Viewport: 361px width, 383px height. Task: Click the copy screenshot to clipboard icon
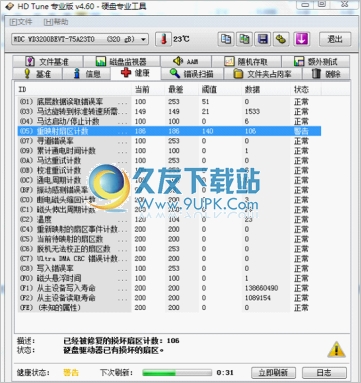click(244, 39)
